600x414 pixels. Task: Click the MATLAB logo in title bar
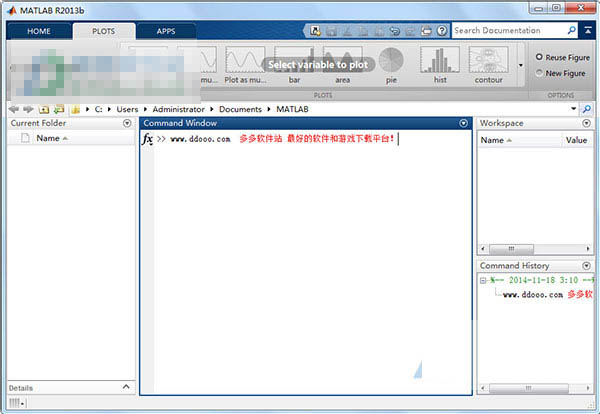tap(12, 10)
